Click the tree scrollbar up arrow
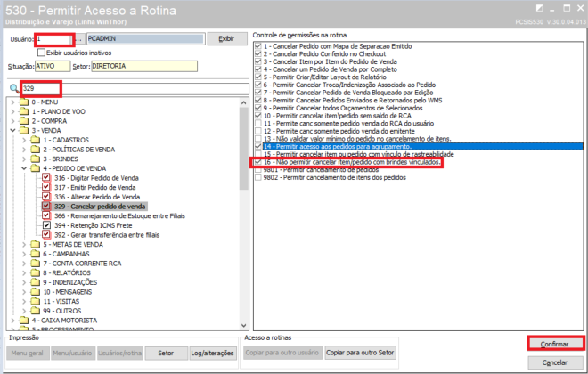 244,102
